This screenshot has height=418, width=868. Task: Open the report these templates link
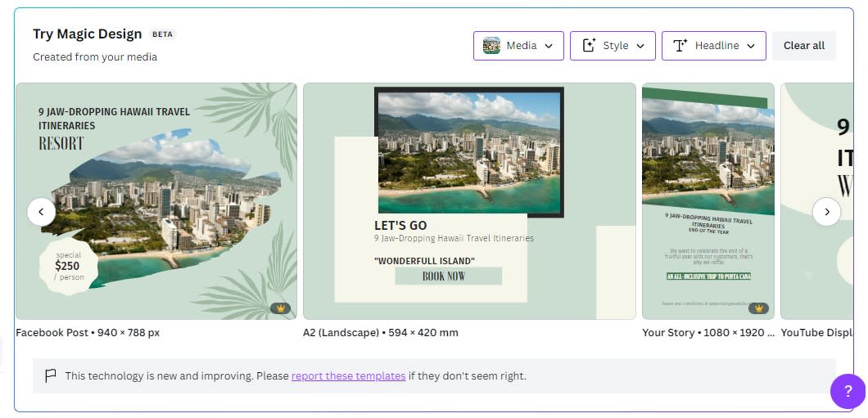point(348,376)
